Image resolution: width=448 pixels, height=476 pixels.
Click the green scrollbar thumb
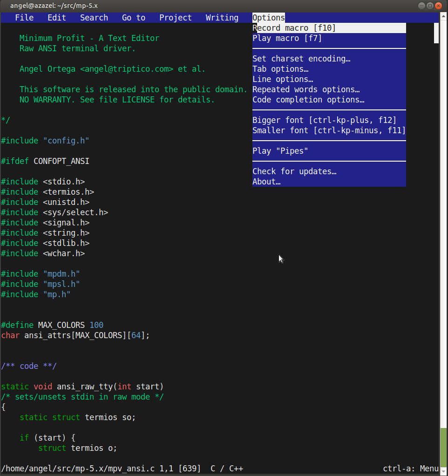tap(444, 448)
